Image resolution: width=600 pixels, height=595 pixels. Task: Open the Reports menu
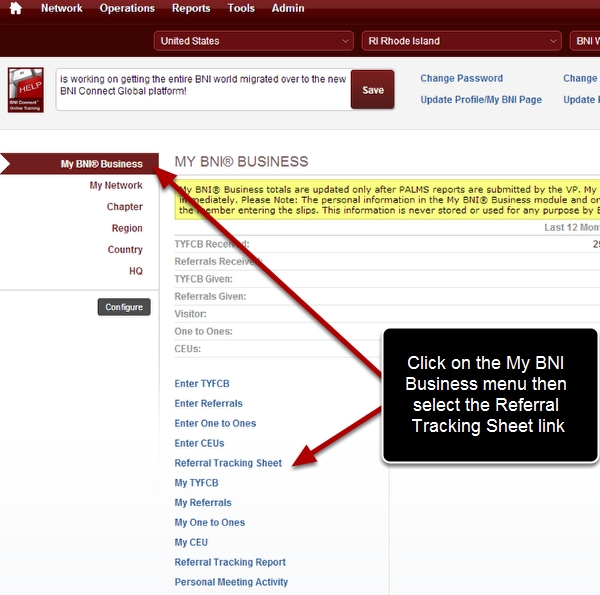coord(190,9)
